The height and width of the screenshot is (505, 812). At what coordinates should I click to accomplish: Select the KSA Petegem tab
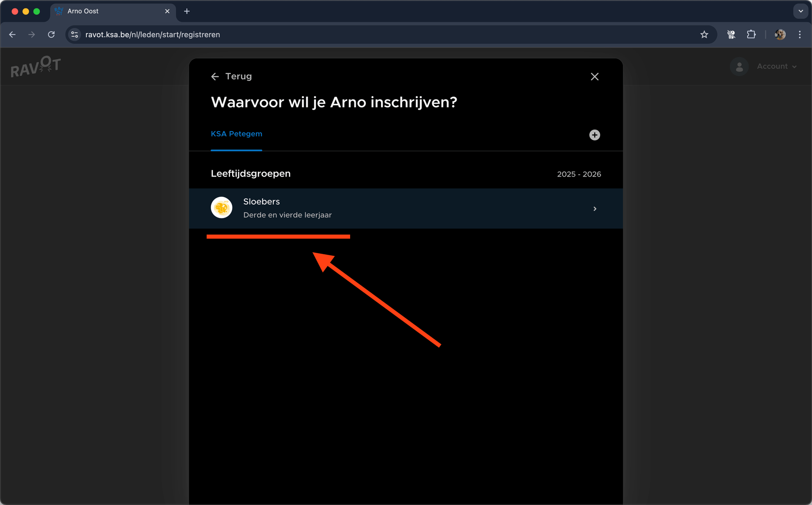click(x=236, y=134)
